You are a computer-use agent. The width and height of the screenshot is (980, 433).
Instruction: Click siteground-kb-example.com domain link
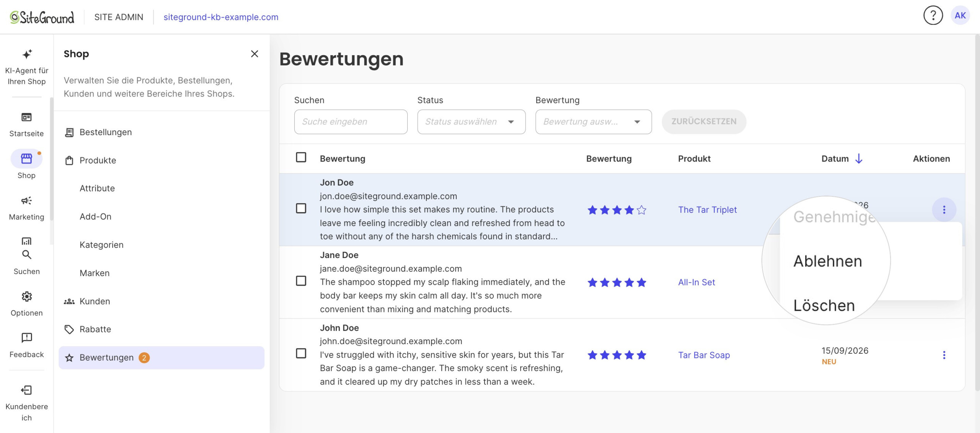[x=221, y=17]
